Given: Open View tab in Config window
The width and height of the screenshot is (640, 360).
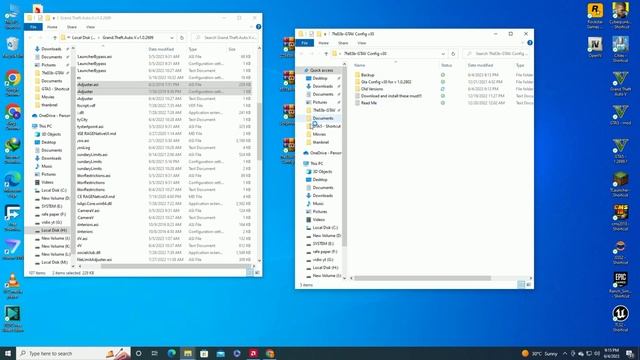Looking at the screenshot, I should click(362, 43).
